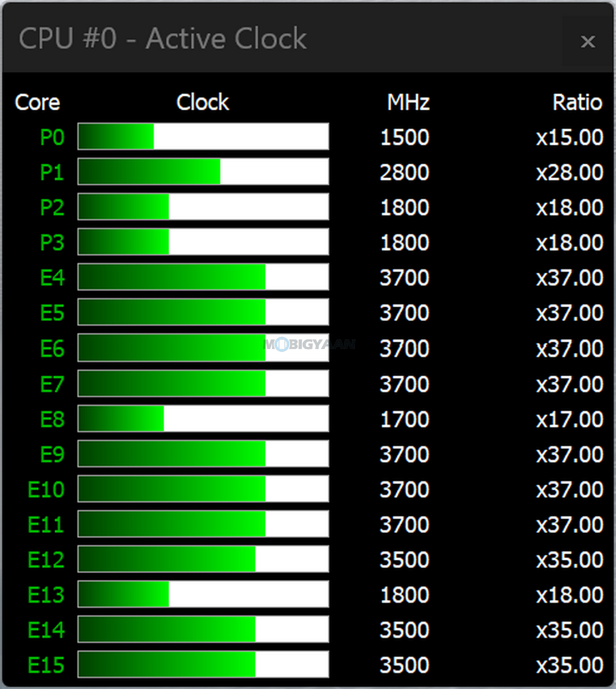Select the 1700 MHz value for E8

[405, 419]
